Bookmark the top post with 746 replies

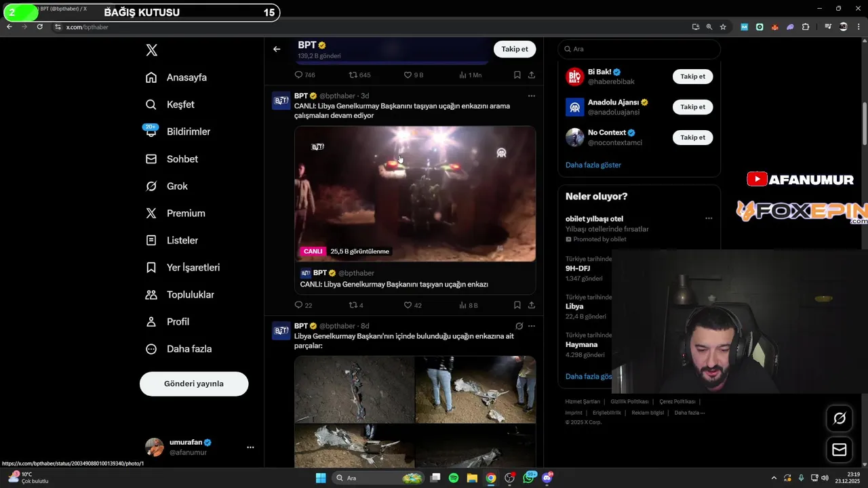tap(517, 75)
